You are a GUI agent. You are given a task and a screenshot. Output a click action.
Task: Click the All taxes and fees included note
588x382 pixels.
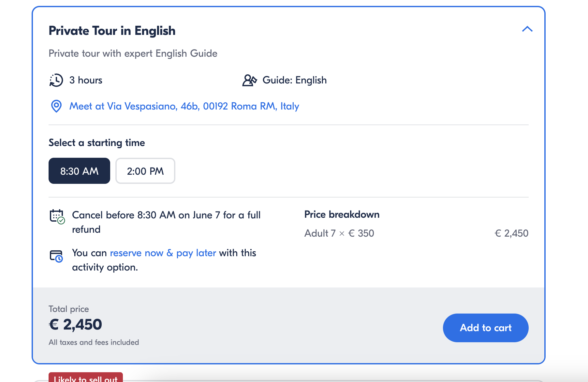click(x=94, y=343)
